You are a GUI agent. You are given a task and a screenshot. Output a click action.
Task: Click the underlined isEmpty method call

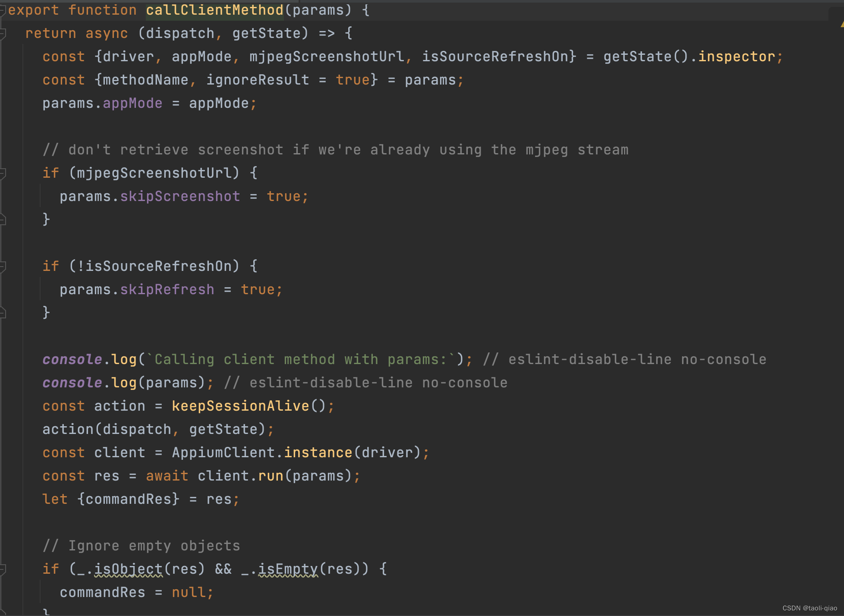tap(288, 569)
